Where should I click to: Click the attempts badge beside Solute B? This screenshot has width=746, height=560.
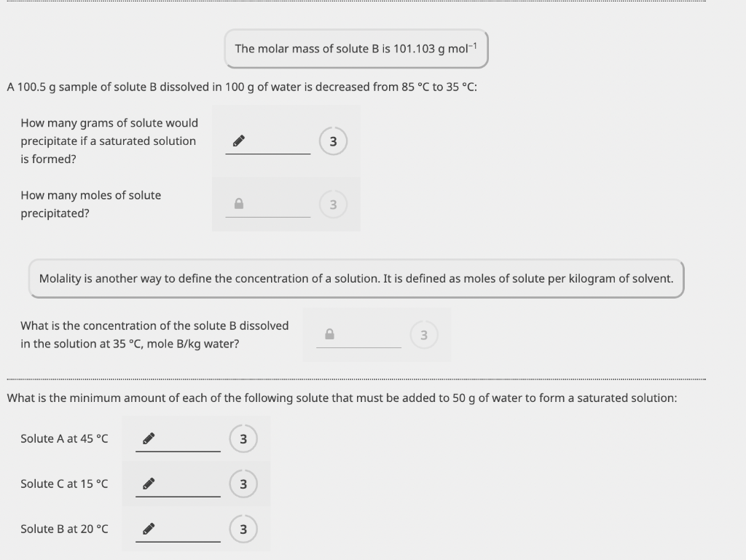244,529
